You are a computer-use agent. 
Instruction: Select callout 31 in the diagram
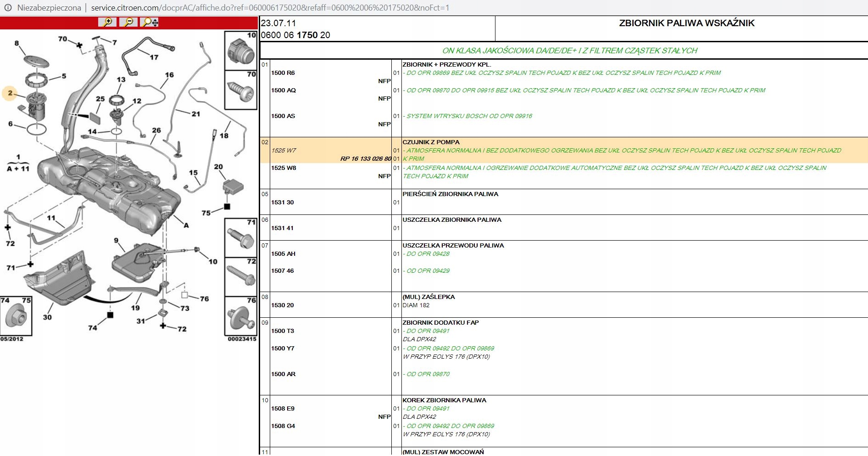pyautogui.click(x=141, y=321)
